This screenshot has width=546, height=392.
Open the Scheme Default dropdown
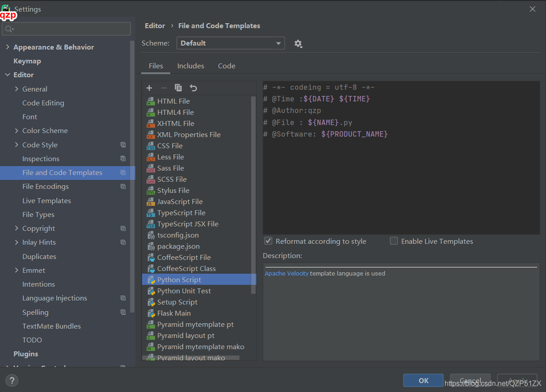click(x=231, y=43)
